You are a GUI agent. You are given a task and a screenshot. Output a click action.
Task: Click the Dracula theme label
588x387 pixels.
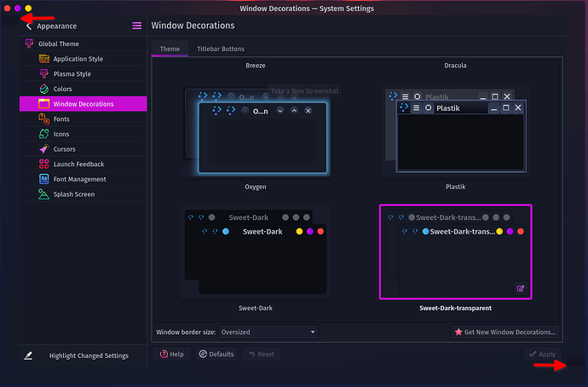455,66
